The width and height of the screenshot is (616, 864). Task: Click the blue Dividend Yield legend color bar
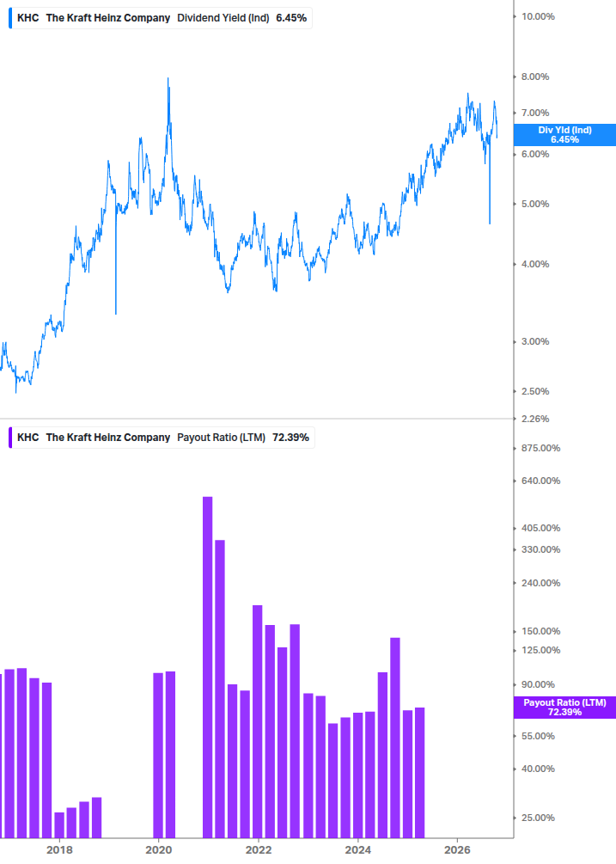click(x=10, y=18)
